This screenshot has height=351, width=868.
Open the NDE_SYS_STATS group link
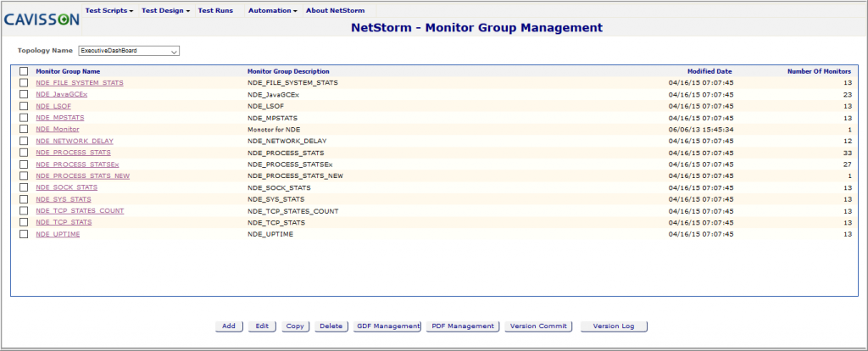click(x=64, y=198)
